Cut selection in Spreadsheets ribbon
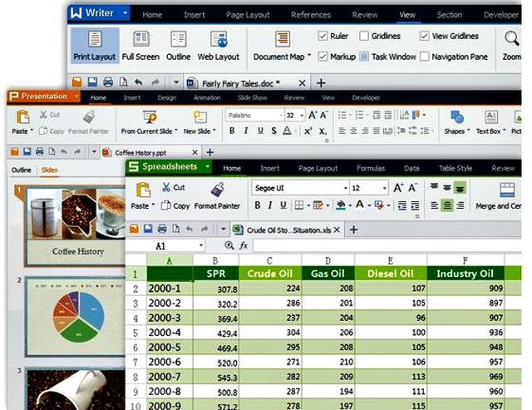The image size is (532, 410). click(174, 187)
